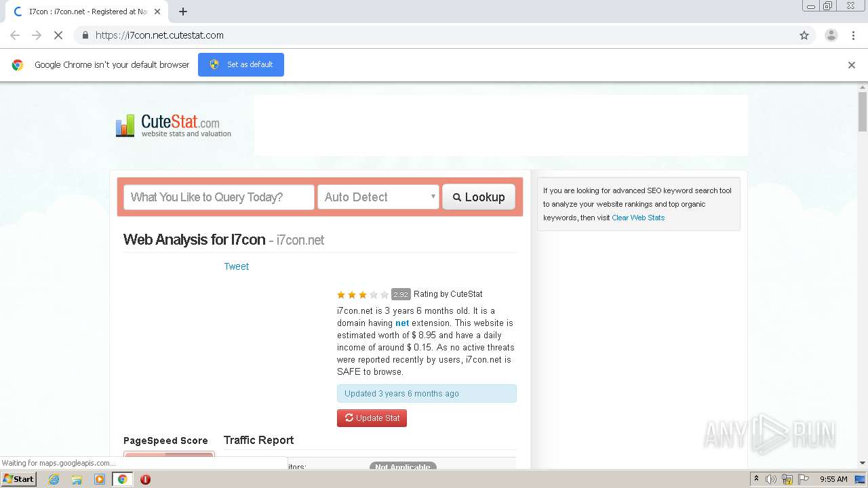Image resolution: width=868 pixels, height=488 pixels.
Task: Open the Clear Web Stats link
Action: [x=638, y=218]
